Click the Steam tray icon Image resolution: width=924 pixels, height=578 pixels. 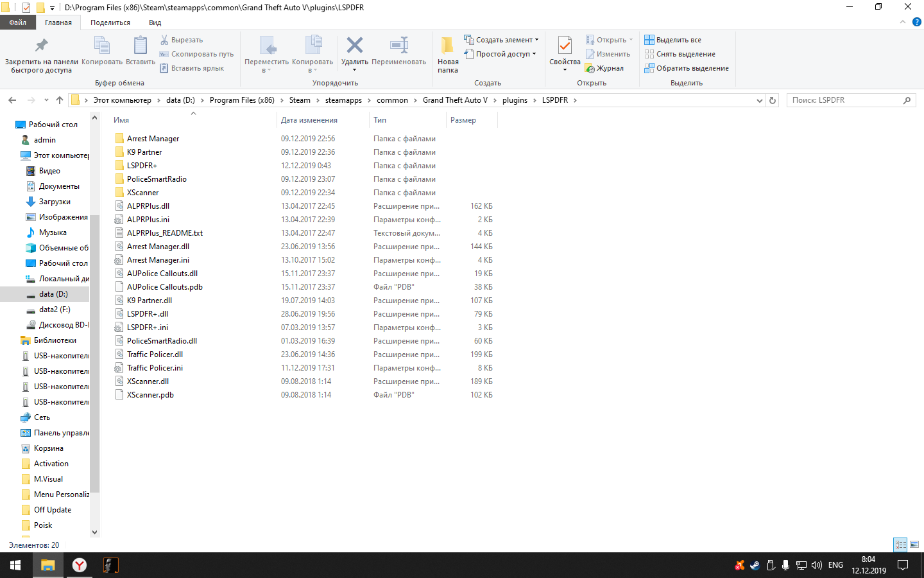coord(755,565)
